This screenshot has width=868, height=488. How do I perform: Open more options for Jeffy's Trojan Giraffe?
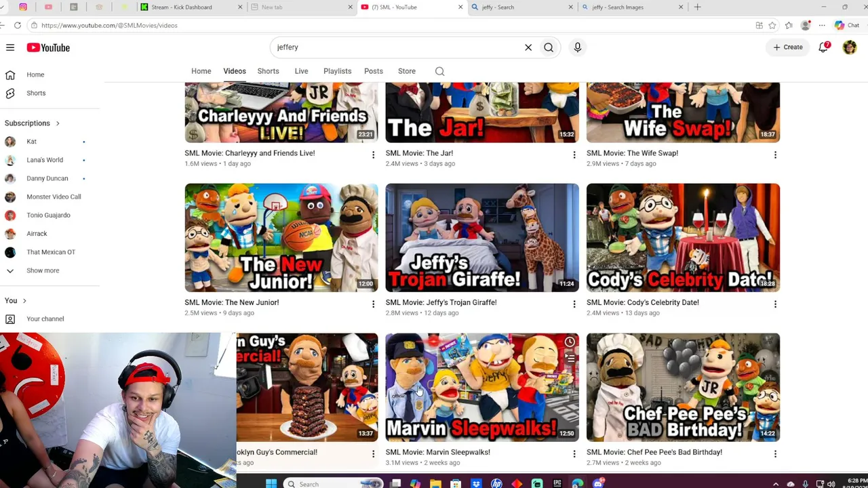click(574, 304)
